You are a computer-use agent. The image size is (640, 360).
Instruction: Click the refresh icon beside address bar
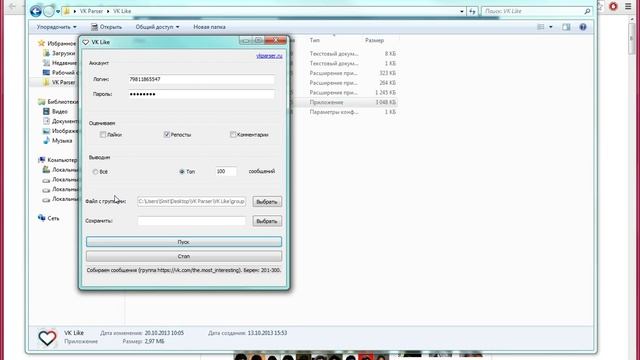click(473, 11)
